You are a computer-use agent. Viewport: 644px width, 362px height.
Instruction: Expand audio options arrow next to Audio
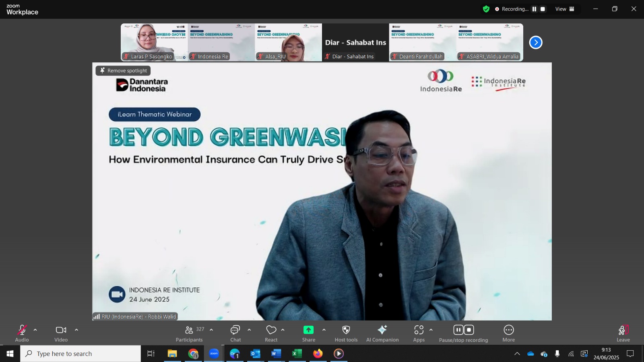pos(35,330)
